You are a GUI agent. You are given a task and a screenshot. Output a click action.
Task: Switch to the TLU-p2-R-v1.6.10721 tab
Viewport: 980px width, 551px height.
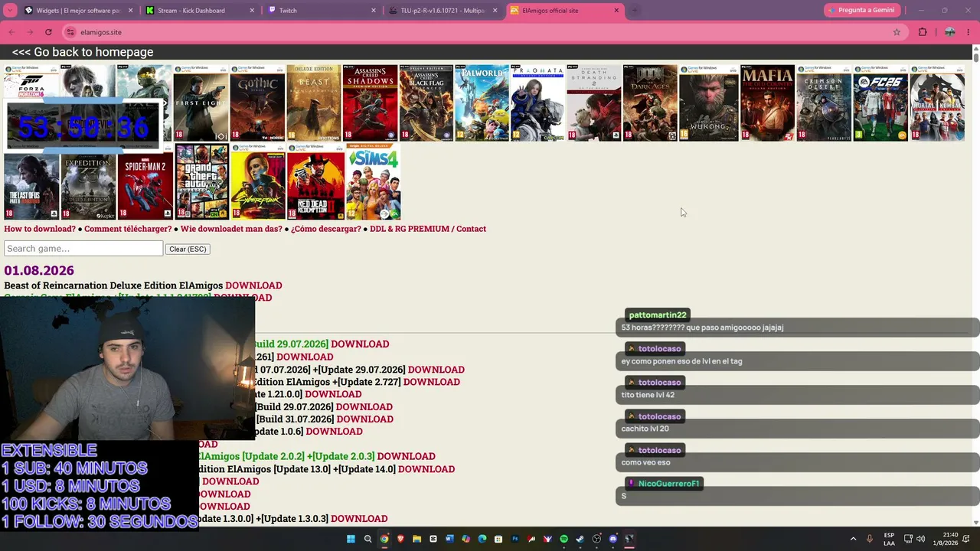(443, 11)
